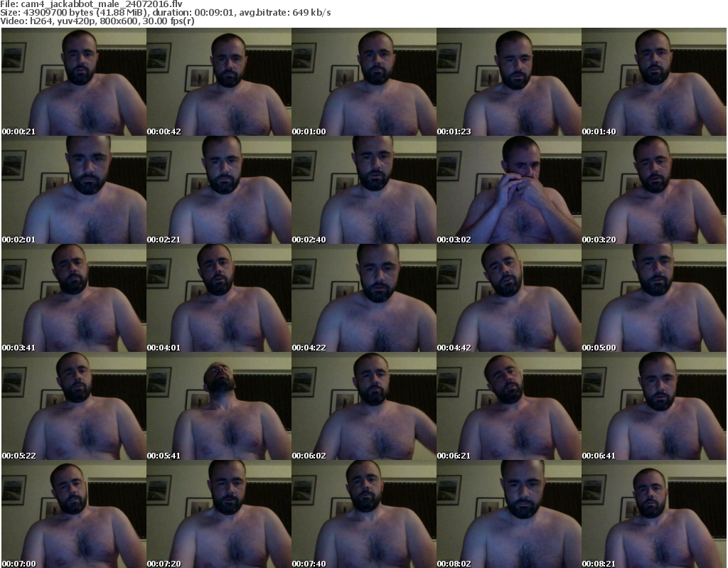This screenshot has height=568, width=728.
Task: Select the thumbnail stamped 00:01:40
Action: pyautogui.click(x=654, y=82)
